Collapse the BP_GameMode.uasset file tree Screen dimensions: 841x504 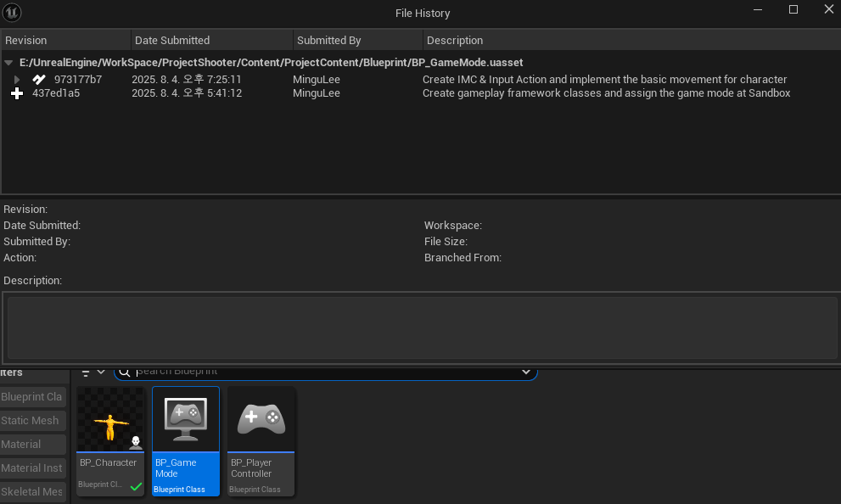point(8,63)
